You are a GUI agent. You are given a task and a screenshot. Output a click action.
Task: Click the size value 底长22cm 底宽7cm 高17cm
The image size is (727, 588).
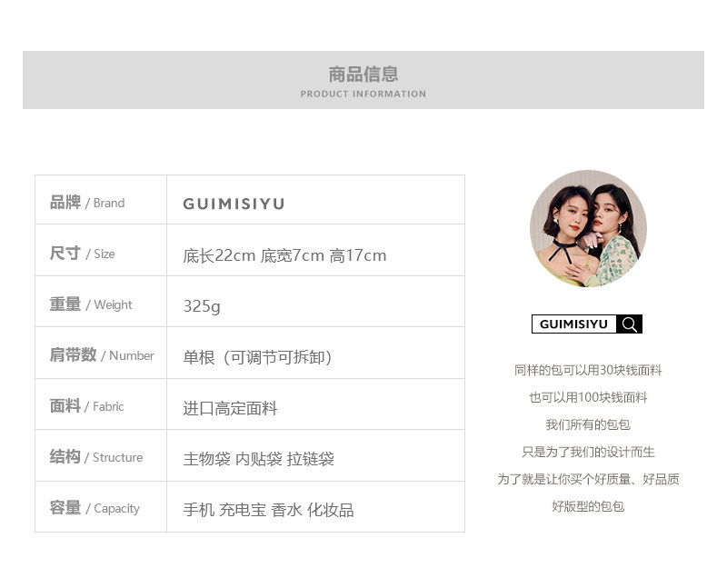click(284, 255)
